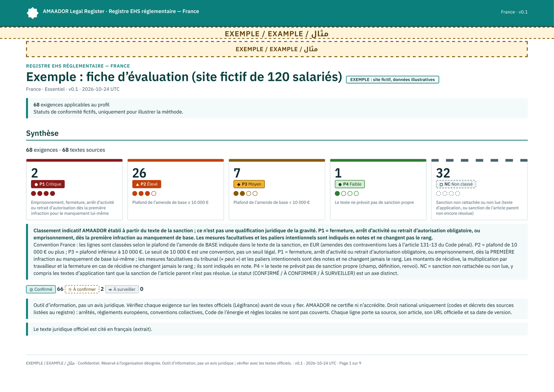
Task: Click the P3 Moyen severity dots row
Action: [x=245, y=194]
